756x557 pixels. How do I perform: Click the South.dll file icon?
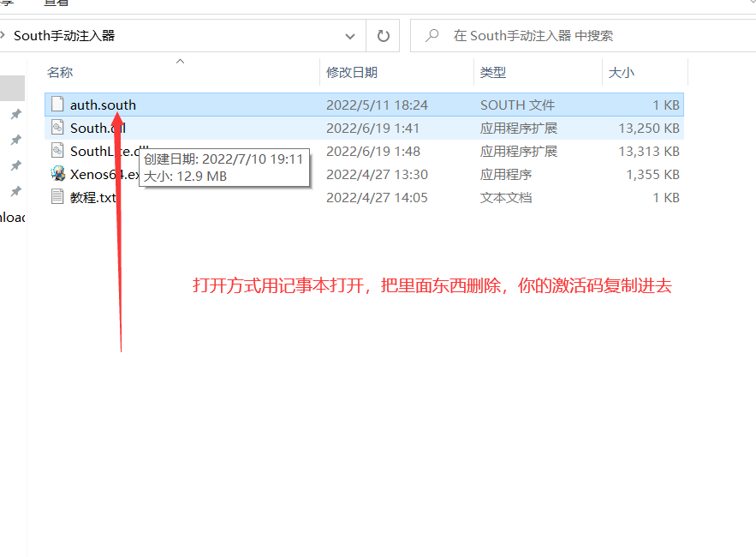pyautogui.click(x=57, y=128)
